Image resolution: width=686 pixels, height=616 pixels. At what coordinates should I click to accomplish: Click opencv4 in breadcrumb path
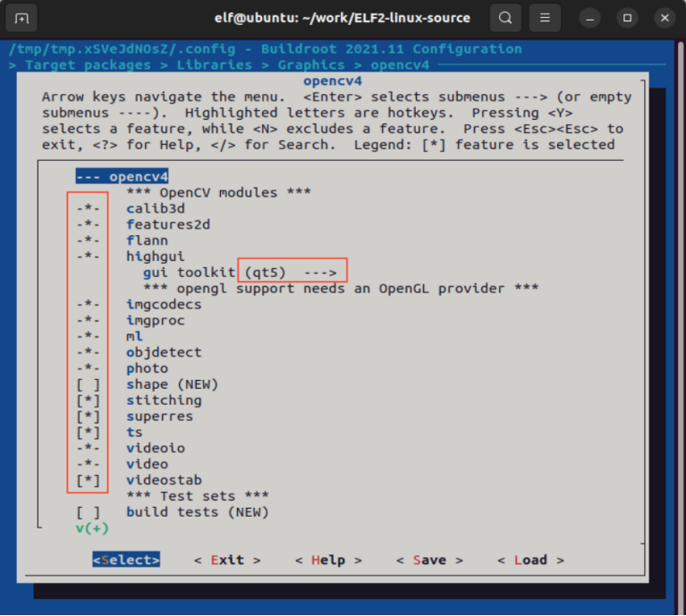point(400,65)
